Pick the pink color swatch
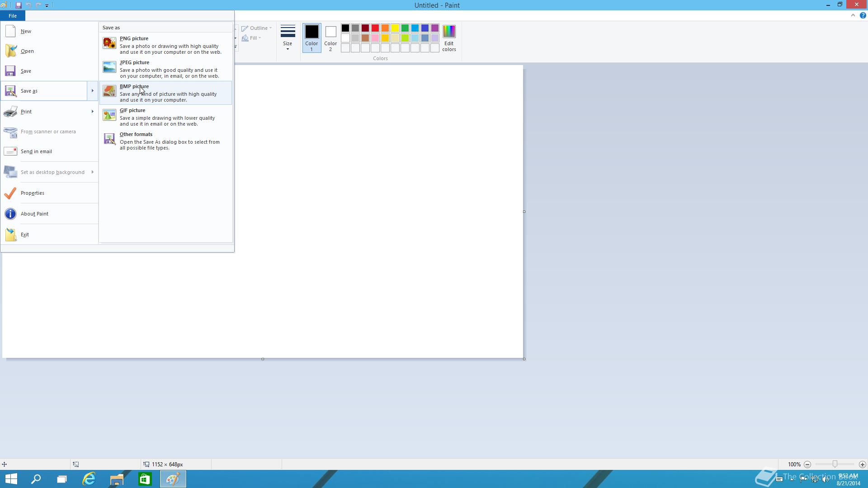Viewport: 868px width, 488px height. [375, 38]
